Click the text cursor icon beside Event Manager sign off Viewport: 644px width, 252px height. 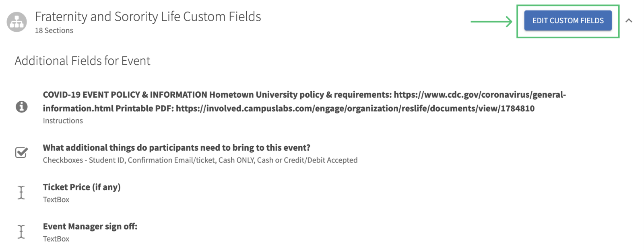pyautogui.click(x=21, y=232)
